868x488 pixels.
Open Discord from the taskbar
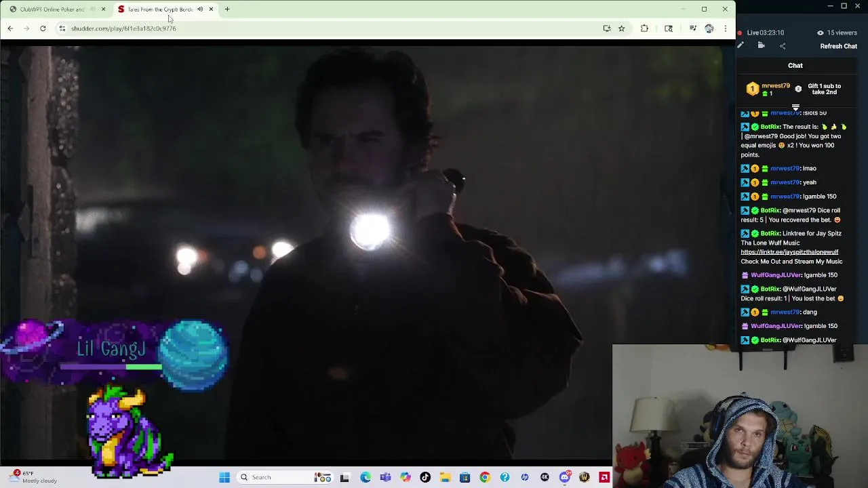(x=565, y=477)
